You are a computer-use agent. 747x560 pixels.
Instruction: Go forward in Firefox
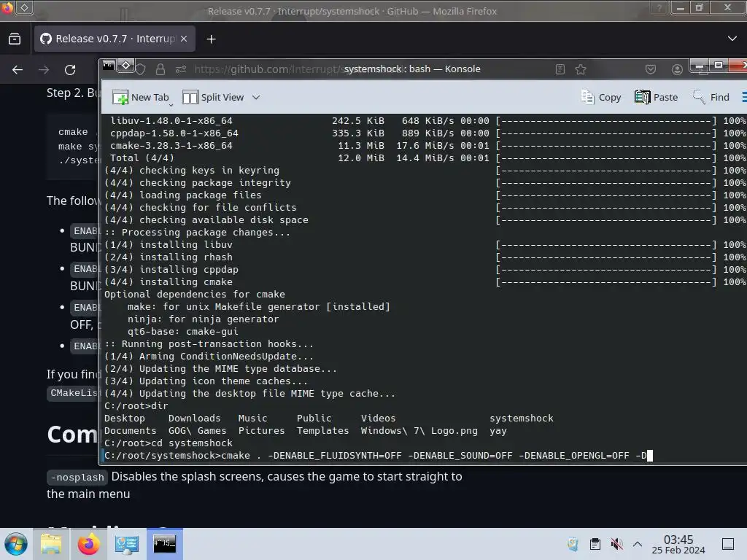44,70
